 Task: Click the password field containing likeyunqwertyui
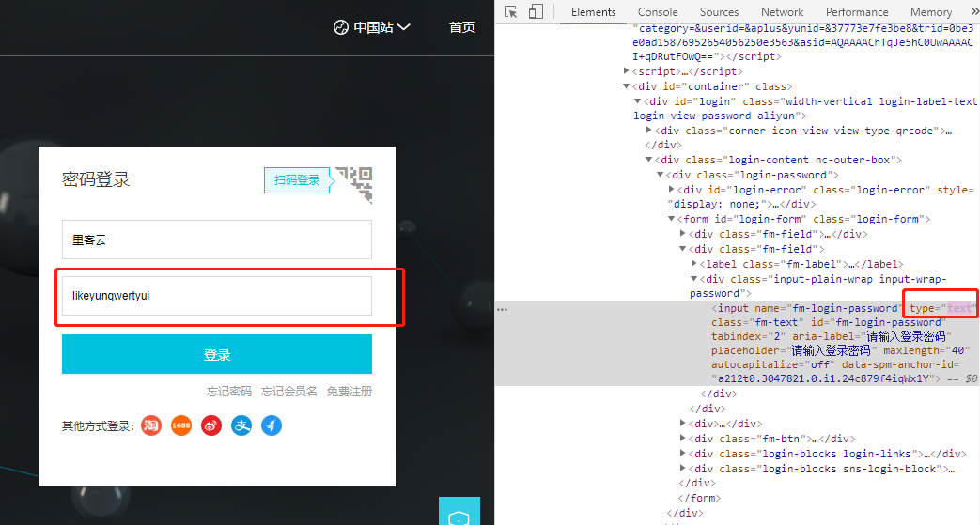tap(217, 296)
